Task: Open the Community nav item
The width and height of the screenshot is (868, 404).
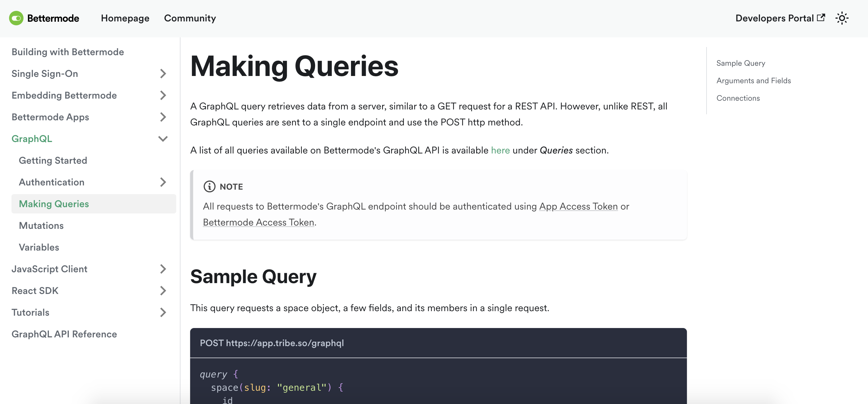Action: pyautogui.click(x=190, y=18)
